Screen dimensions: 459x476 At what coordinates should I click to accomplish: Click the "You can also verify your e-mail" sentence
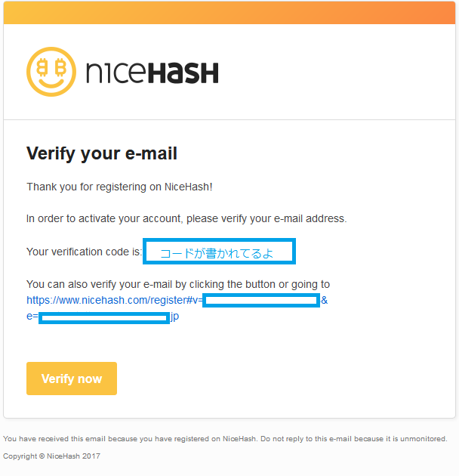click(x=178, y=284)
